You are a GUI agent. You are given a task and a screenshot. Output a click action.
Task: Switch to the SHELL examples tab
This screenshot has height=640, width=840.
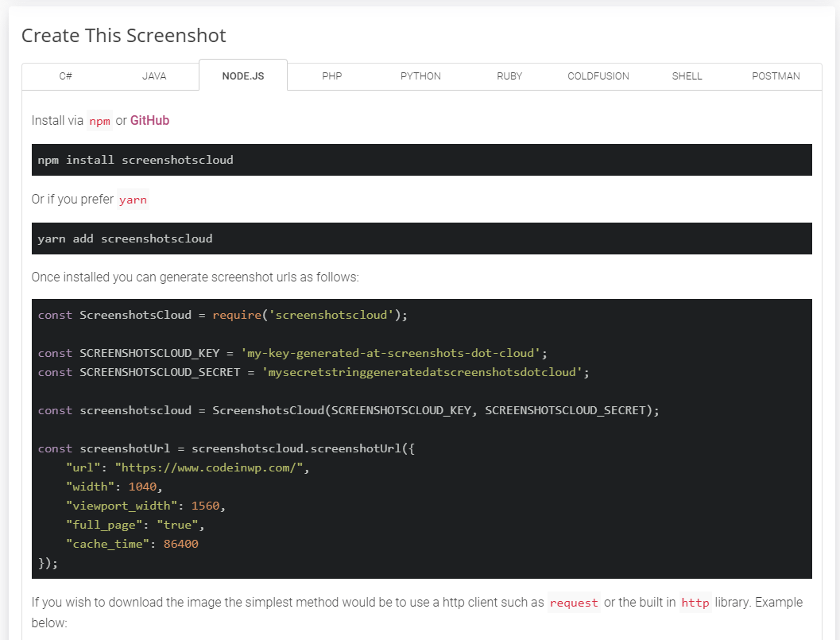pos(687,76)
